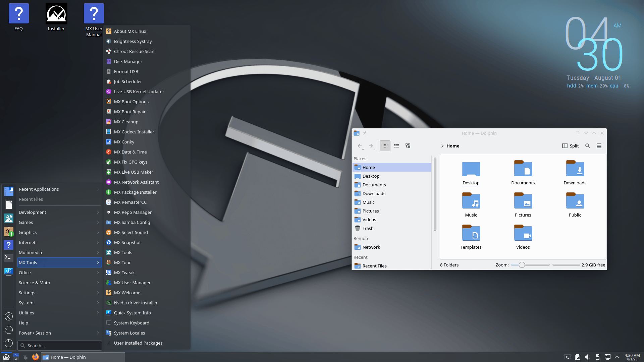The width and height of the screenshot is (644, 362).
Task: Open MX Package Installer
Action: click(135, 192)
